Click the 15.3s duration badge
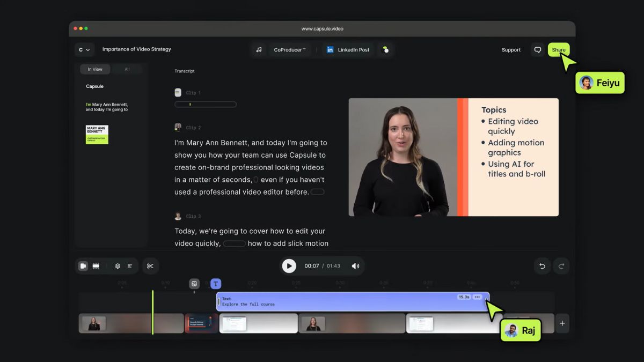Image resolution: width=644 pixels, height=362 pixels. 464,297
